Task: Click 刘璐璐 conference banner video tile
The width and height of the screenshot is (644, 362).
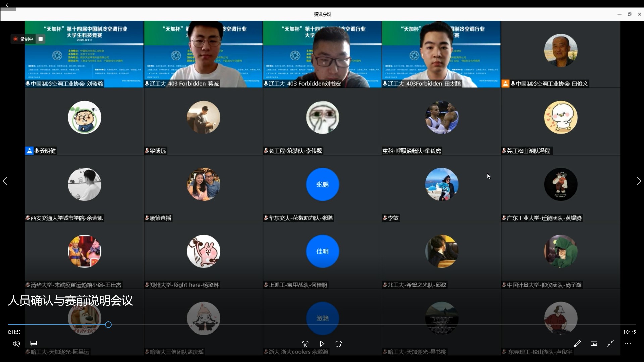Action: [84, 54]
